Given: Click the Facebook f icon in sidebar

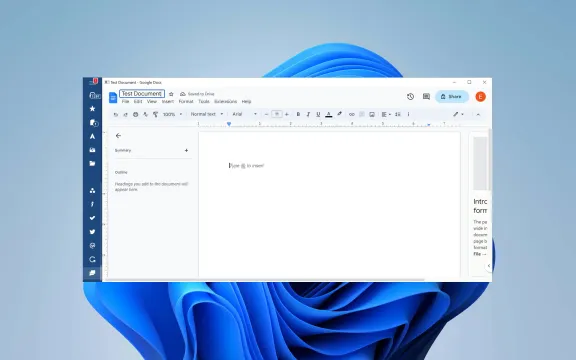Looking at the screenshot, I should [x=93, y=204].
